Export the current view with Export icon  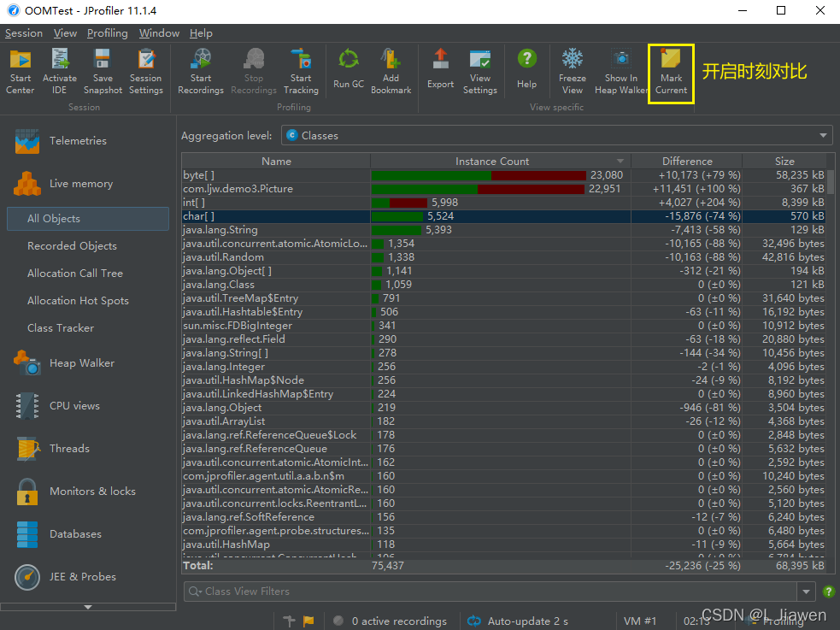(x=440, y=68)
